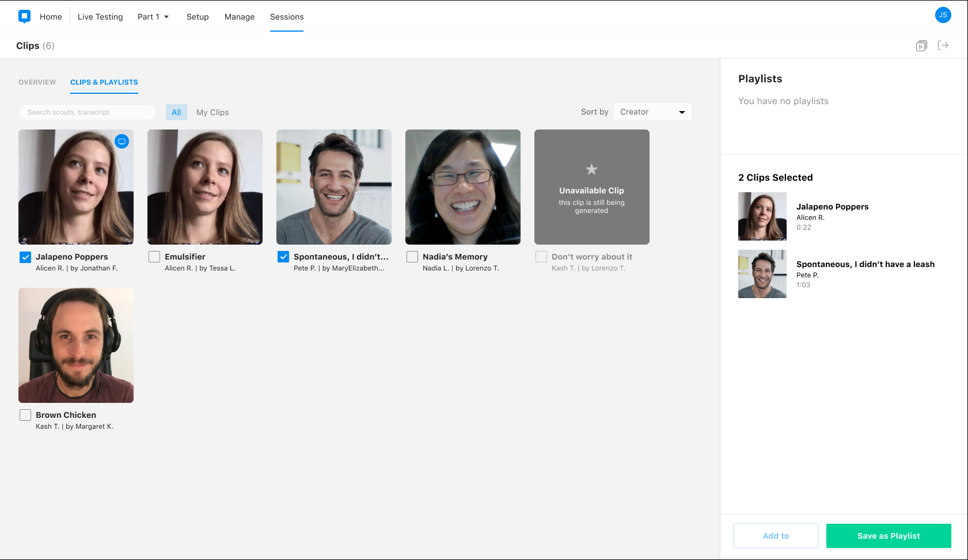Click the Emulsifier clip title
This screenshot has width=968, height=560.
(x=185, y=257)
